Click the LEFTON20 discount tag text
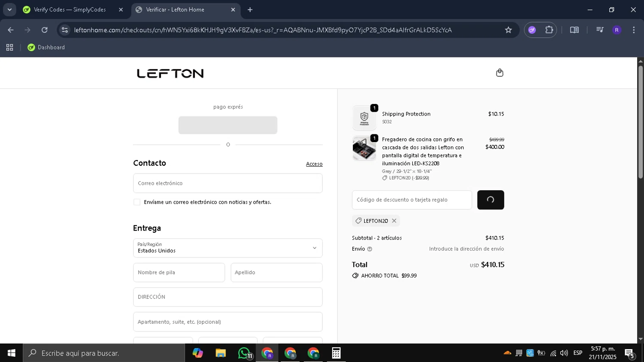 [x=376, y=221]
